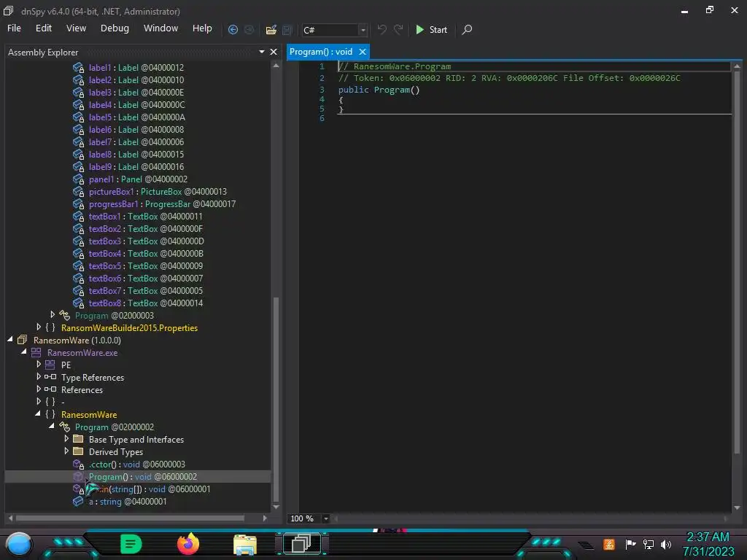Click the RanesomWare namespace braces icon

point(50,414)
